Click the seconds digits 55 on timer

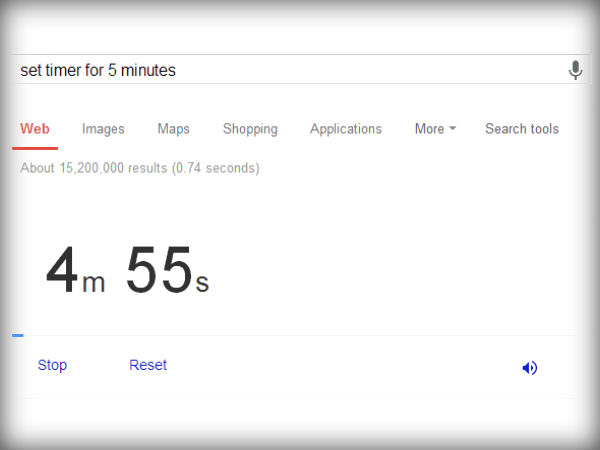158,271
